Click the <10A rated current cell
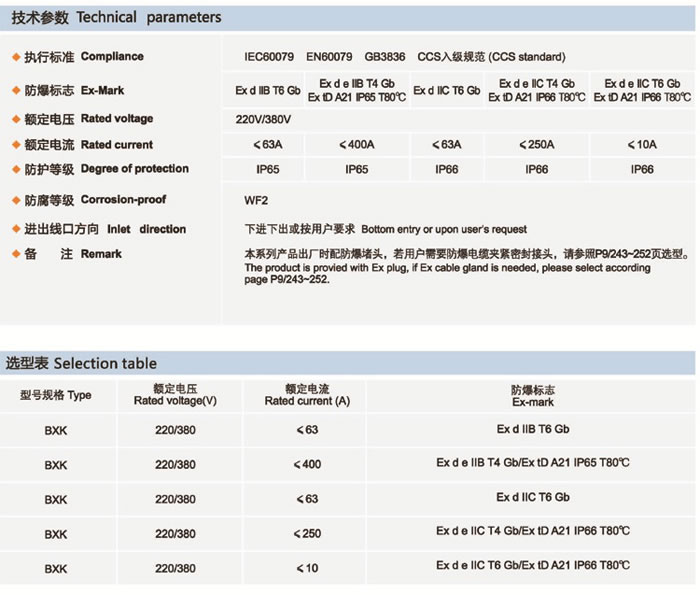The image size is (700, 595). [642, 145]
